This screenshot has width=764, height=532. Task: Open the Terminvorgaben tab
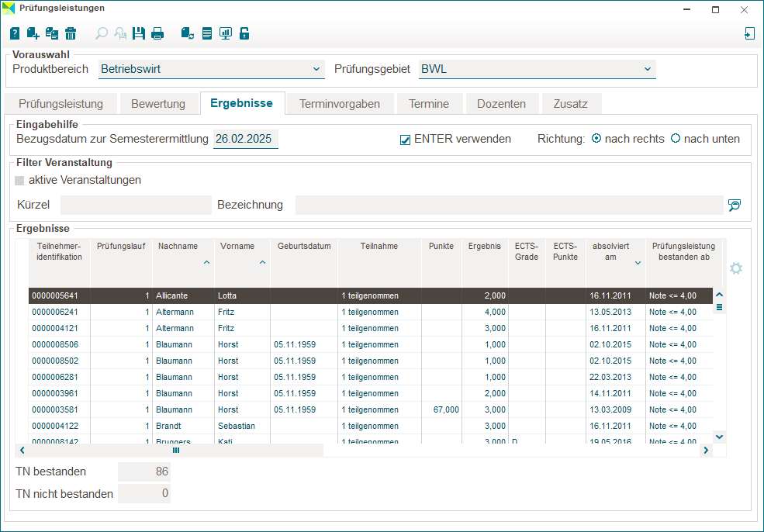click(x=340, y=104)
